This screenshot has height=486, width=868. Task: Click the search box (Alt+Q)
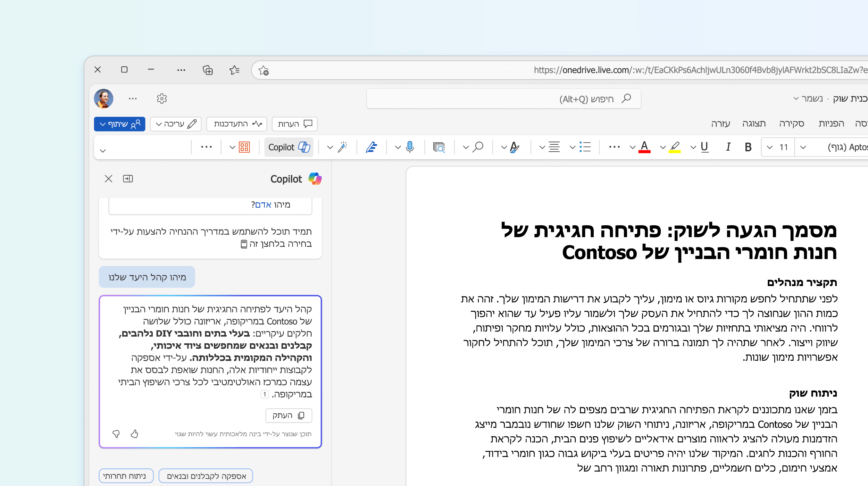click(x=504, y=99)
